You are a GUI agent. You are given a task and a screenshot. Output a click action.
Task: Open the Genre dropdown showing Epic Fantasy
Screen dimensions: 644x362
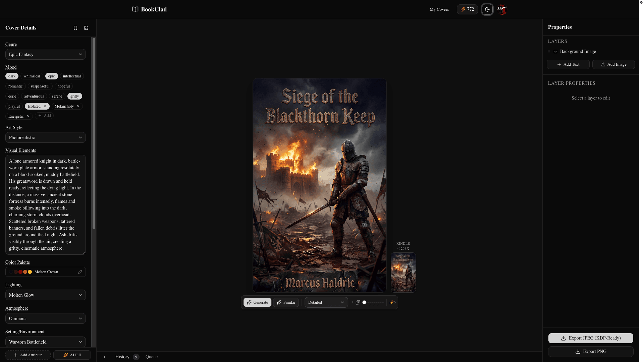coord(45,54)
